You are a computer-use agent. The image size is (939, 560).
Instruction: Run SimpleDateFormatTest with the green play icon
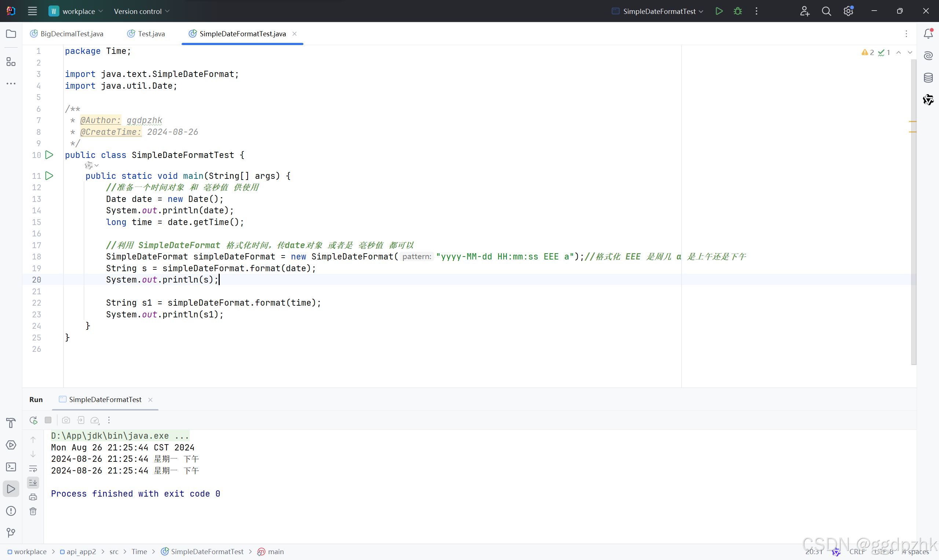(719, 11)
